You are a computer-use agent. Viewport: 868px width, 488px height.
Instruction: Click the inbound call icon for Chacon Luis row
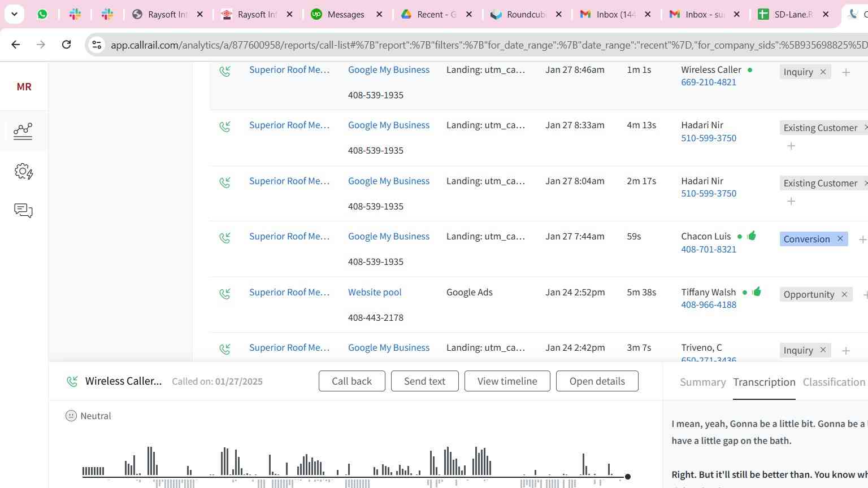(x=225, y=238)
